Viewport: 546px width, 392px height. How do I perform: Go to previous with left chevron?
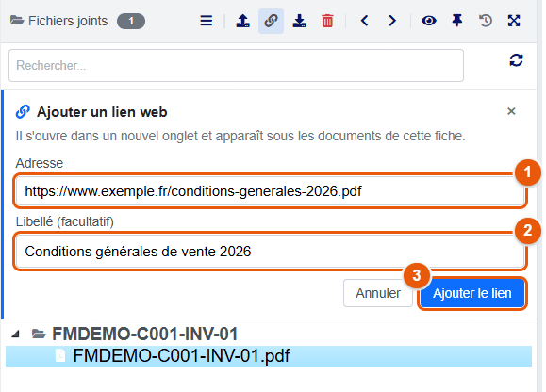(x=365, y=21)
